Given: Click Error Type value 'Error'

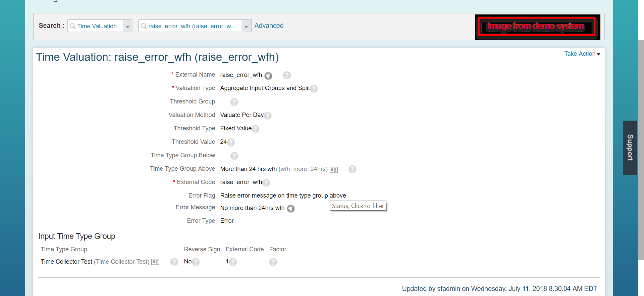Looking at the screenshot, I should tap(227, 221).
